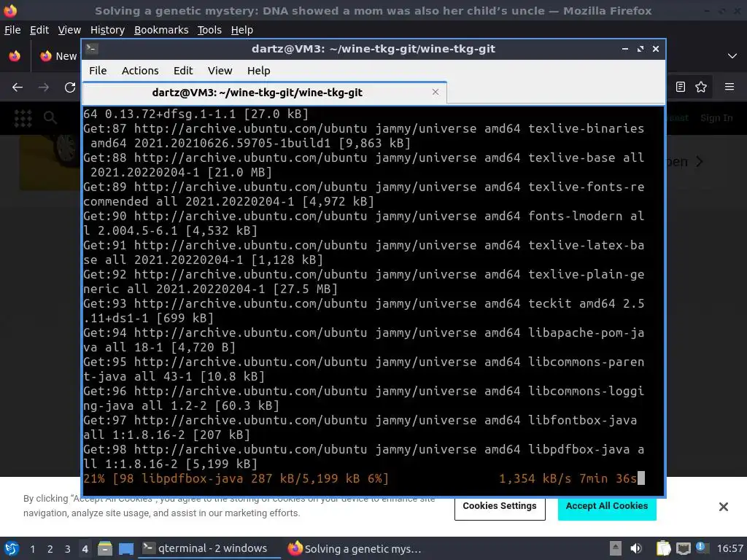
Task: Open Firefox History menu
Action: [x=107, y=30]
